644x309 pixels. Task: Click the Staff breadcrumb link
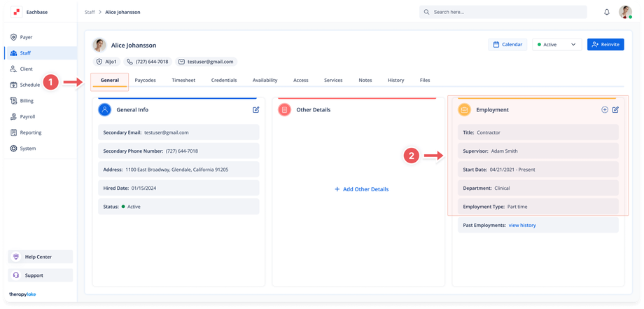pyautogui.click(x=90, y=13)
